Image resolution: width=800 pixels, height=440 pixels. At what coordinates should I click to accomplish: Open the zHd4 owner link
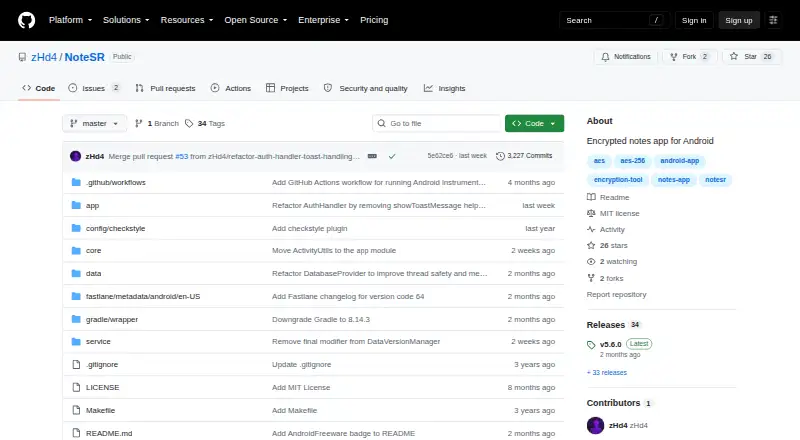click(44, 57)
